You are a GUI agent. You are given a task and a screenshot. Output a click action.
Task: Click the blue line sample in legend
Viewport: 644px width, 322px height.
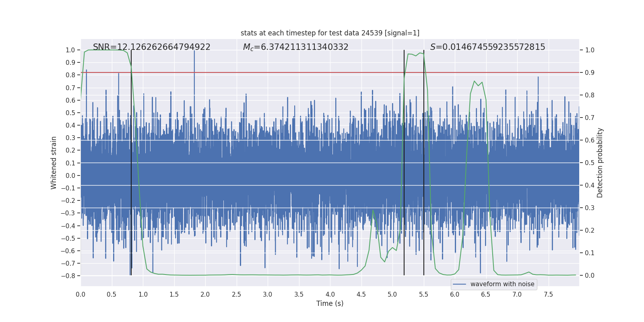coord(459,284)
